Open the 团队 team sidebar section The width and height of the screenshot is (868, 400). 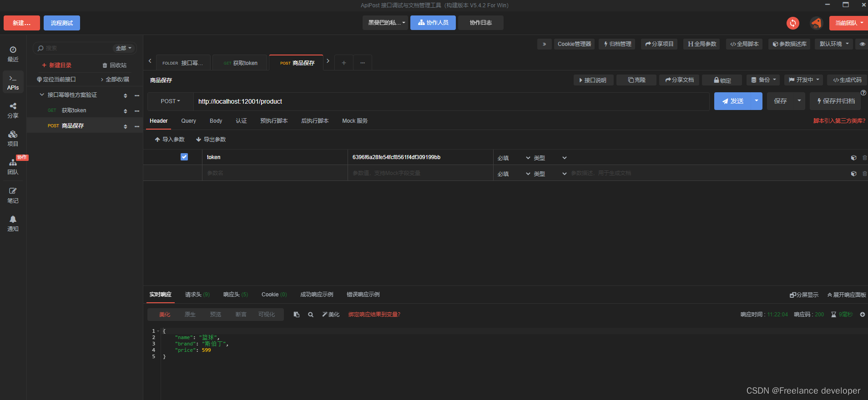tap(13, 167)
